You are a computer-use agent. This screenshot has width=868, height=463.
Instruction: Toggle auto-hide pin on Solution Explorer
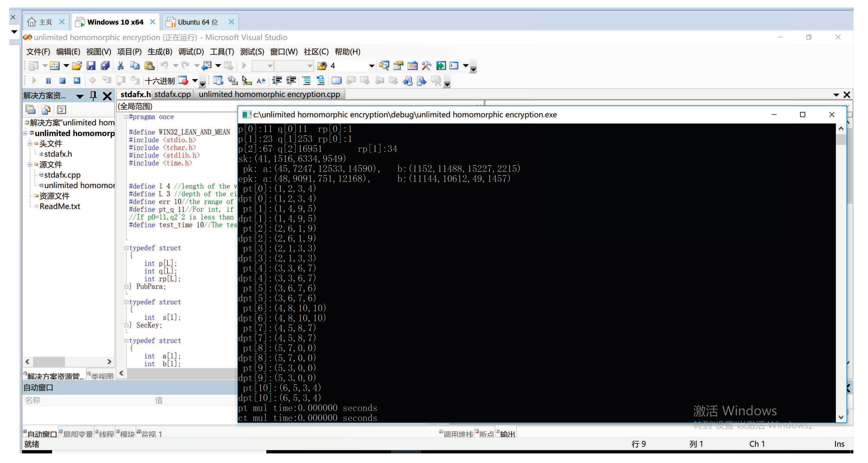[x=93, y=96]
